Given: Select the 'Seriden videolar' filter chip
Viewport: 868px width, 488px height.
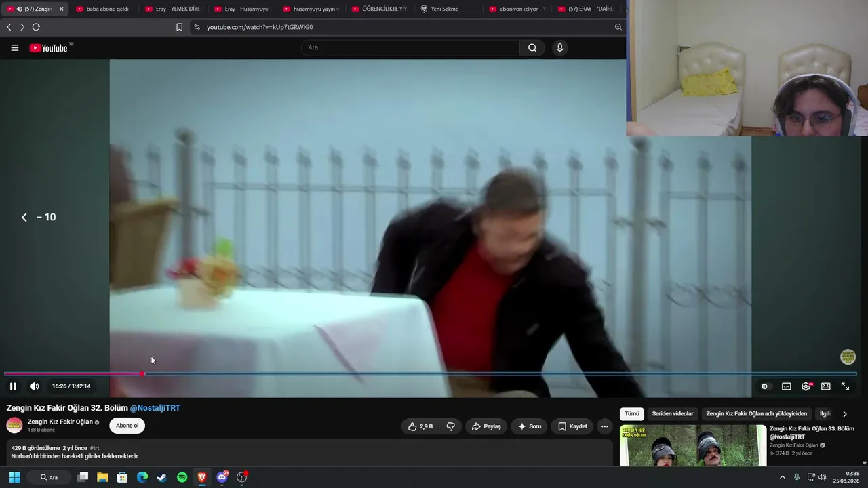Looking at the screenshot, I should (673, 413).
